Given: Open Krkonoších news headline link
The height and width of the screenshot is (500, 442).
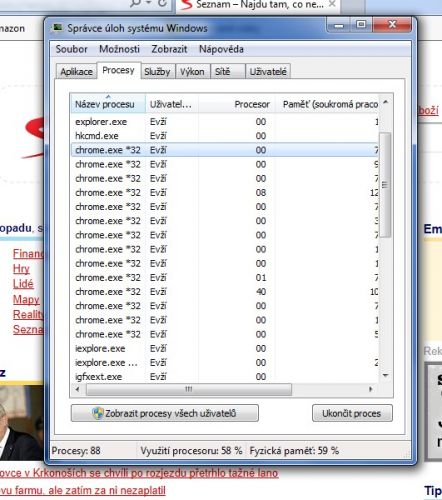Looking at the screenshot, I should tap(139, 473).
